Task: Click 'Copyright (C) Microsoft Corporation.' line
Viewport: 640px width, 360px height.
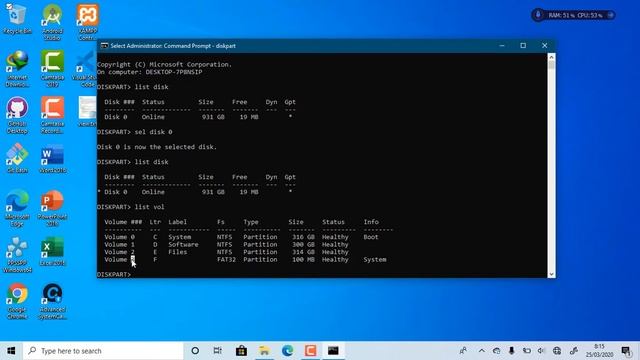Action: click(164, 64)
